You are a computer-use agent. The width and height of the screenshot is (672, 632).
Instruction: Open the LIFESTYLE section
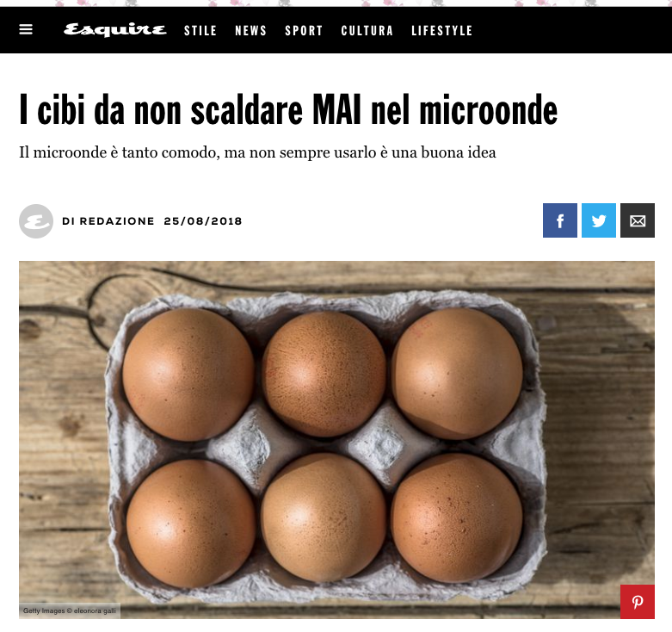(442, 31)
